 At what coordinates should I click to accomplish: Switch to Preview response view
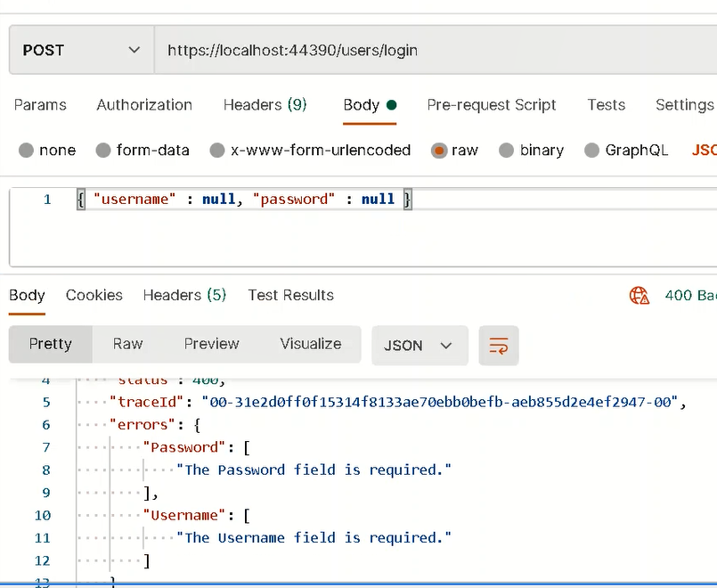click(212, 344)
